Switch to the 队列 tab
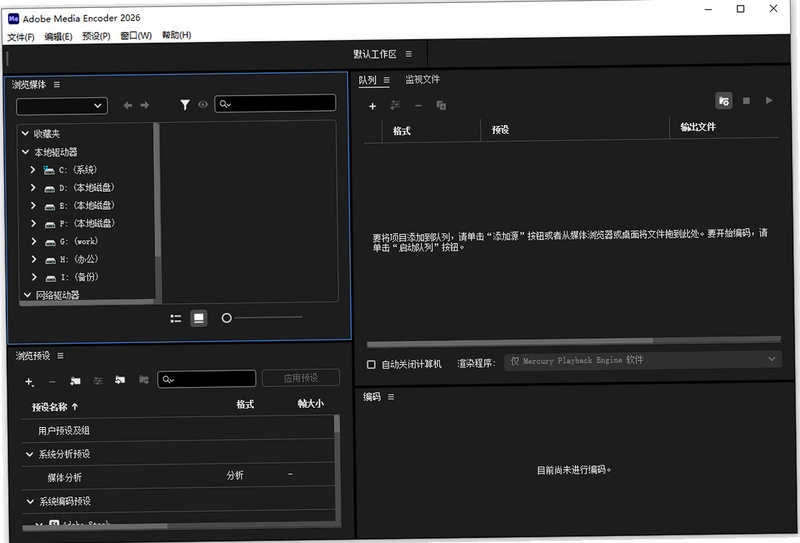Screen dimensions: 800x543 click(367, 80)
